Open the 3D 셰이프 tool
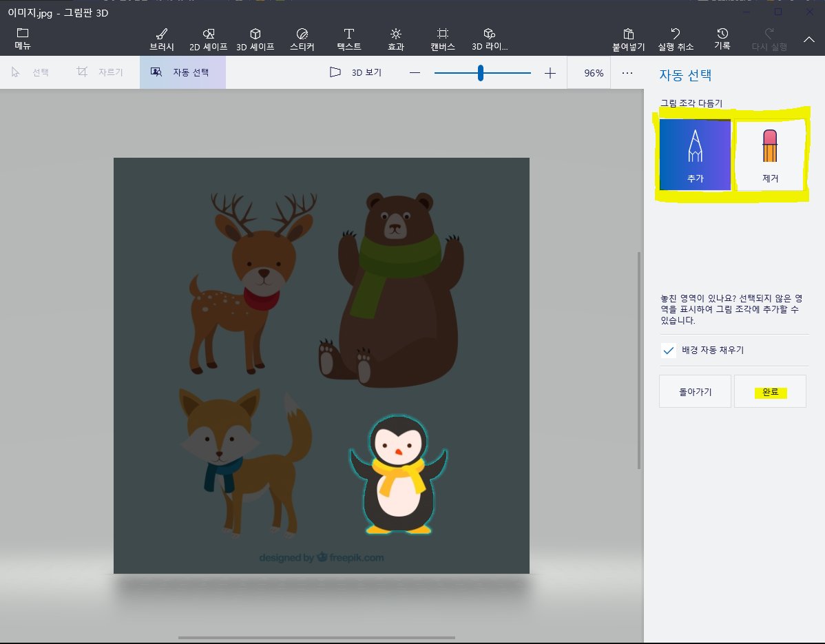This screenshot has width=825, height=644. tap(255, 39)
